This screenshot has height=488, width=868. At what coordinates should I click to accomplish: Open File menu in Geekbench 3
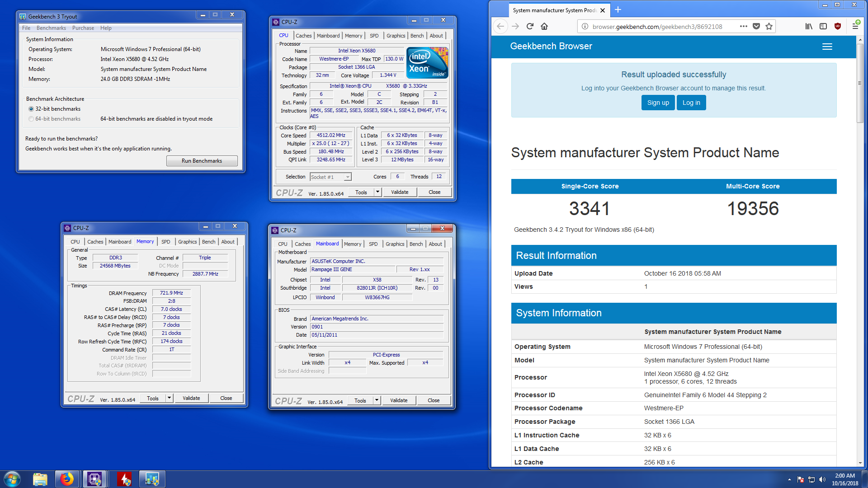(26, 28)
